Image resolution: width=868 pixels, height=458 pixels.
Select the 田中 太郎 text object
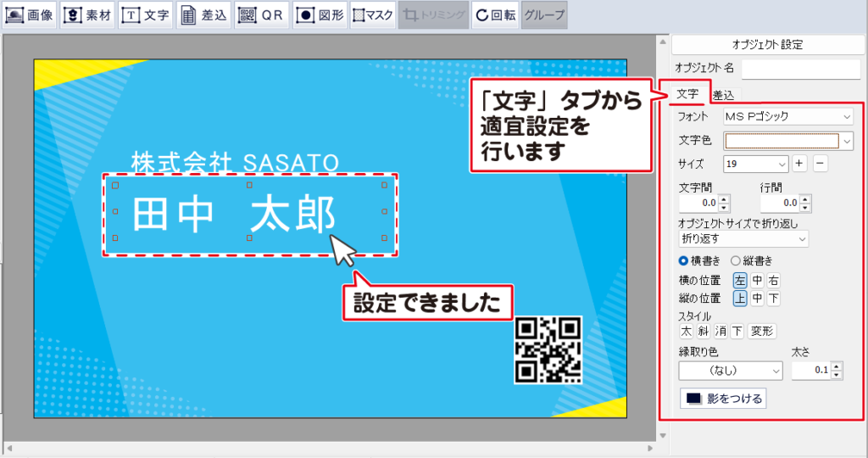[234, 214]
